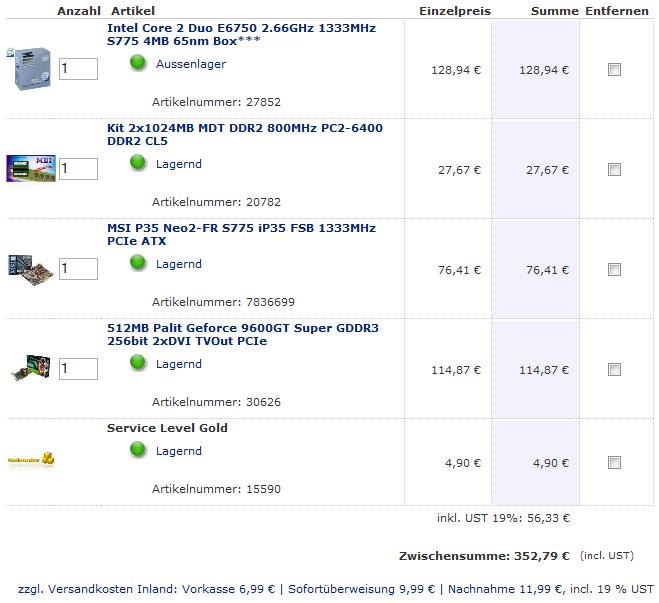
Task: Tick remove checkbox for Intel Core 2 Duo
Action: (614, 69)
